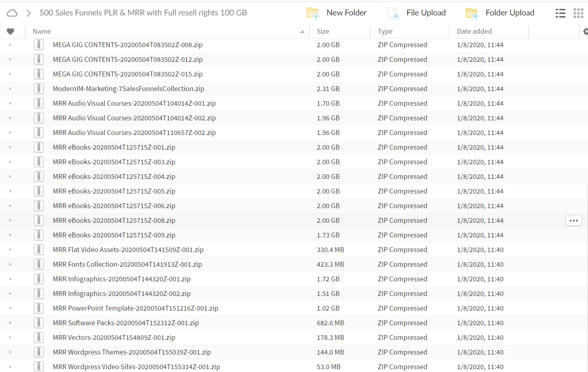Image resolution: width=588 pixels, height=372 pixels.
Task: Open column settings gear icon
Action: click(x=585, y=31)
